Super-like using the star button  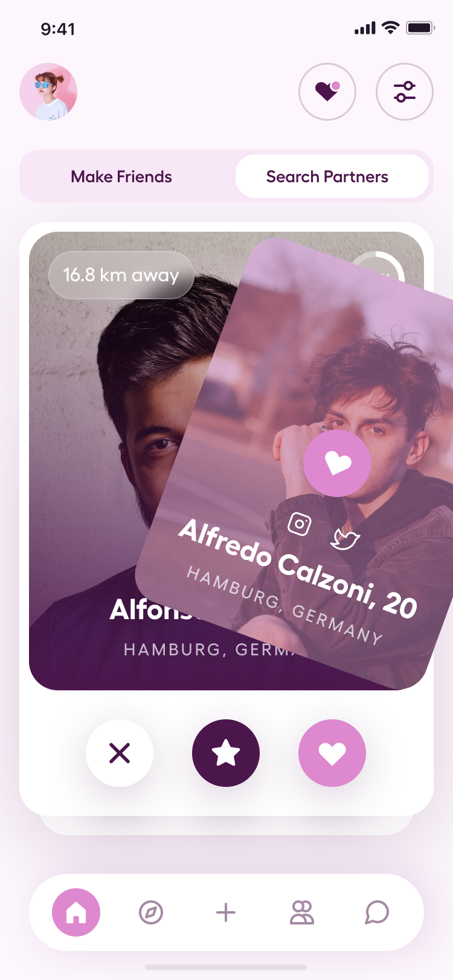[x=226, y=753]
